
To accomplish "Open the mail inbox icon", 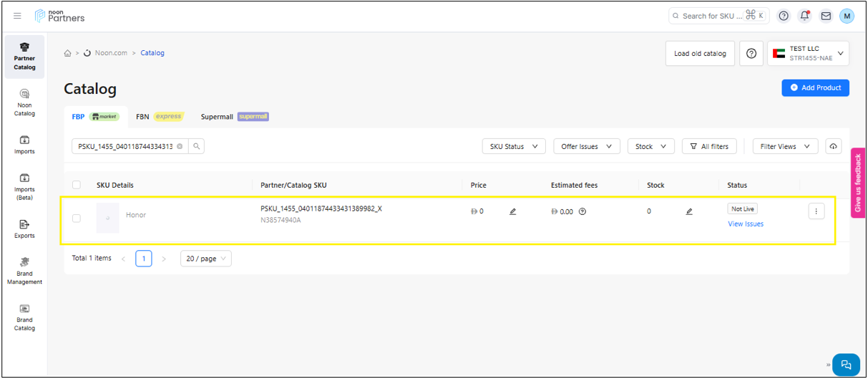I will tap(826, 16).
